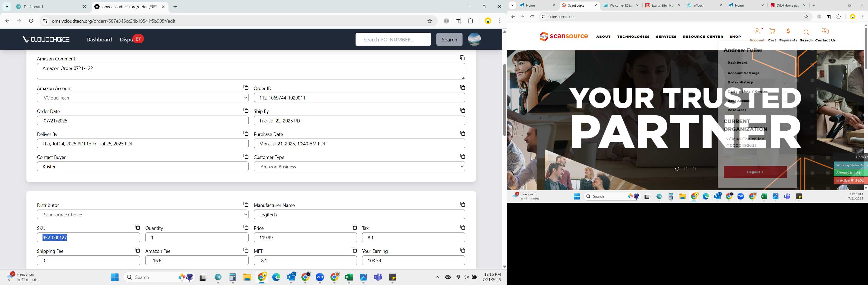Open Dashboard in the ScanSource account menu
The width and height of the screenshot is (868, 285).
pyautogui.click(x=737, y=63)
